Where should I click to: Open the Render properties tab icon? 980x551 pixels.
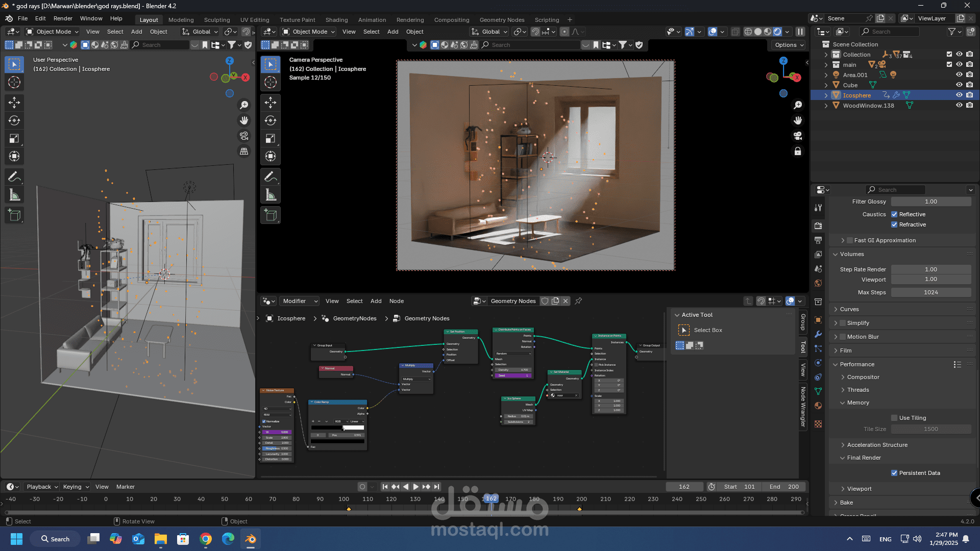click(x=818, y=226)
